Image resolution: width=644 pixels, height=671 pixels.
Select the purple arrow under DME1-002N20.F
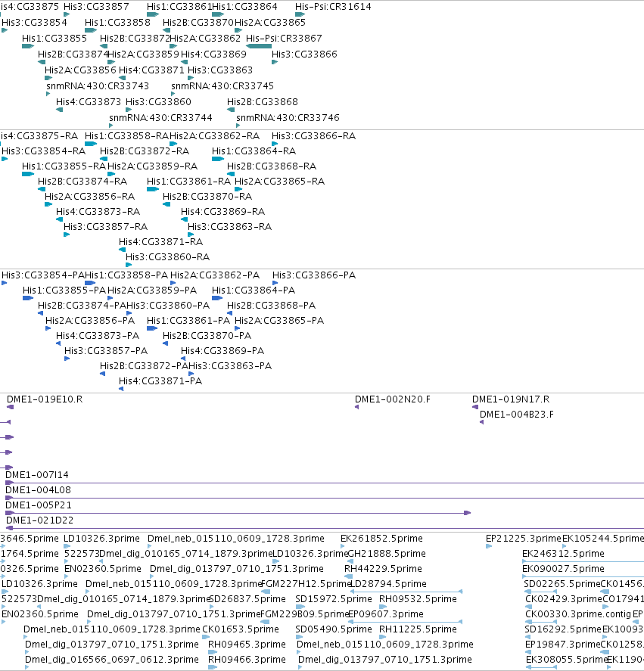click(x=356, y=407)
